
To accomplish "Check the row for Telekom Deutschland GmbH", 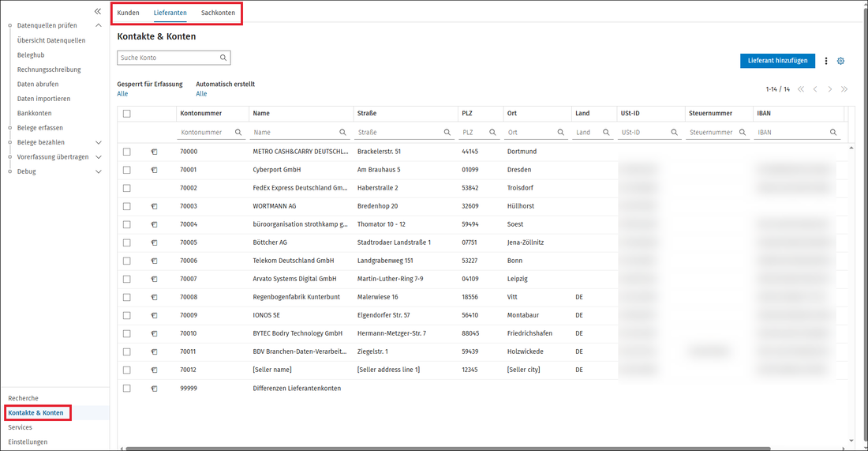I will point(127,261).
